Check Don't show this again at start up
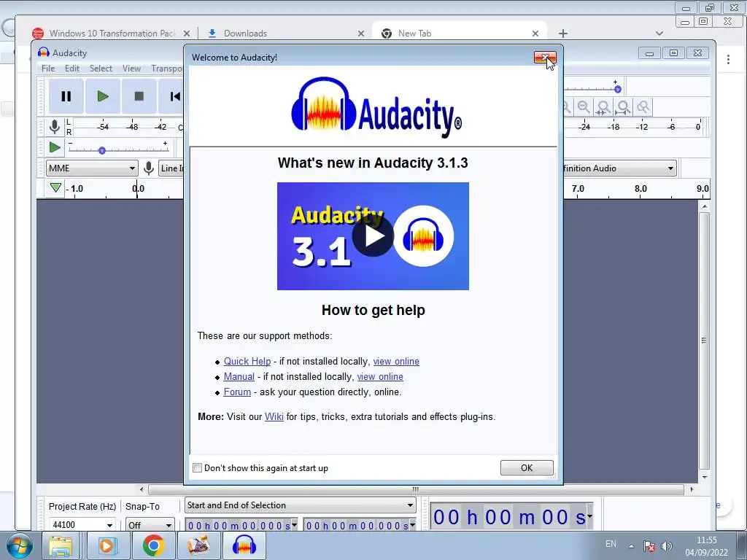 click(197, 468)
